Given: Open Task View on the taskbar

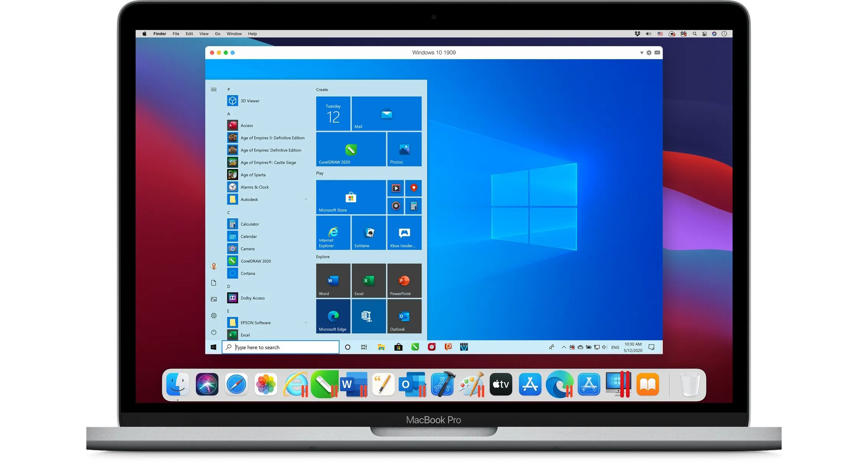Looking at the screenshot, I should pos(363,347).
